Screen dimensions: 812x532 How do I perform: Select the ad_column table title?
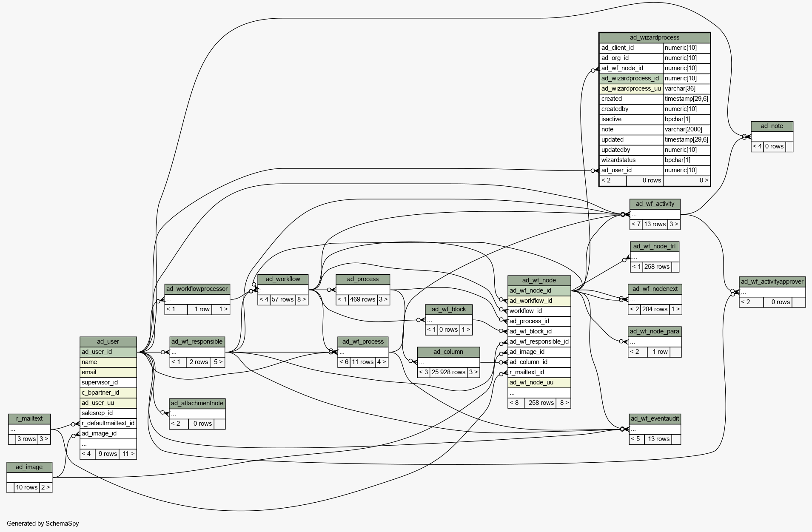(448, 352)
